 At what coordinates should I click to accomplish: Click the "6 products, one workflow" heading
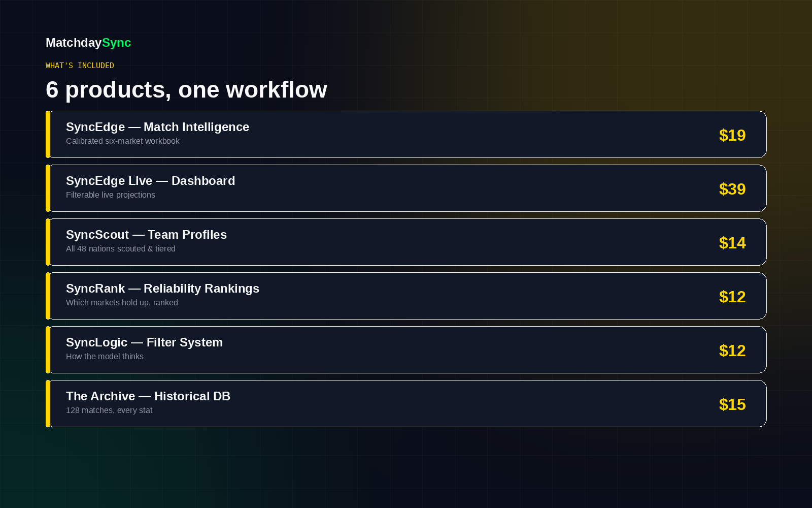186,90
